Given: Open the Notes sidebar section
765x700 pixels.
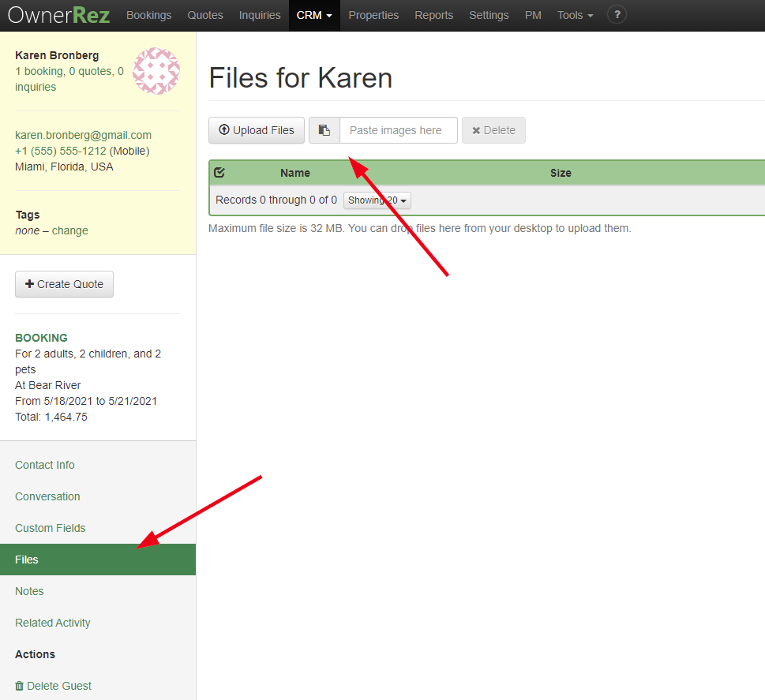Looking at the screenshot, I should (29, 591).
